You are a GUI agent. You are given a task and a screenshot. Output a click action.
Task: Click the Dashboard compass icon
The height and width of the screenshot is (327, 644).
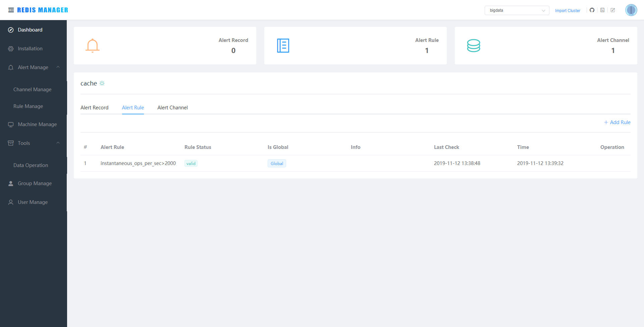click(x=11, y=30)
